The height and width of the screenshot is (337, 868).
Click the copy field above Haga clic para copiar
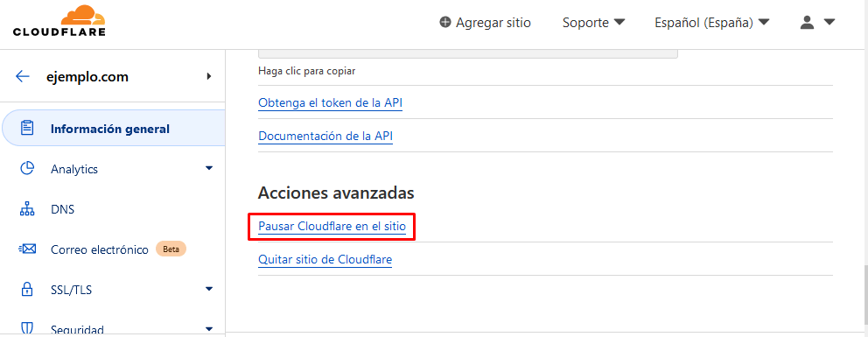468,53
